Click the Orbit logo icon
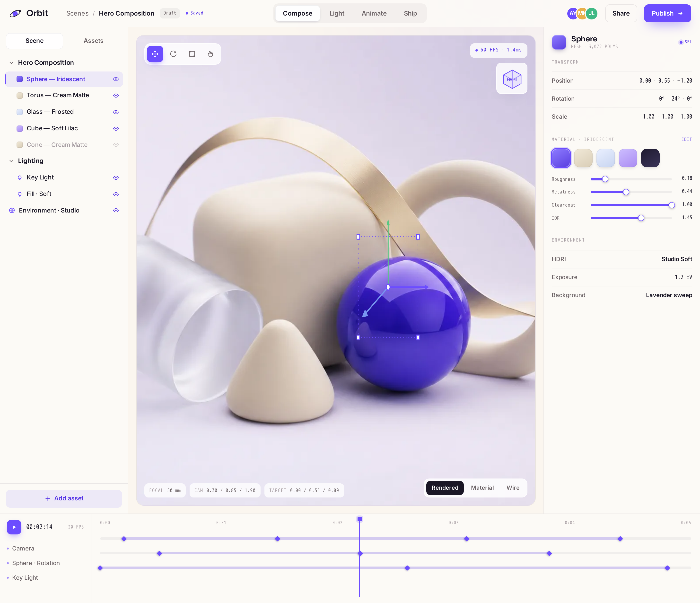Viewport: 700px width, 603px height. [x=15, y=14]
